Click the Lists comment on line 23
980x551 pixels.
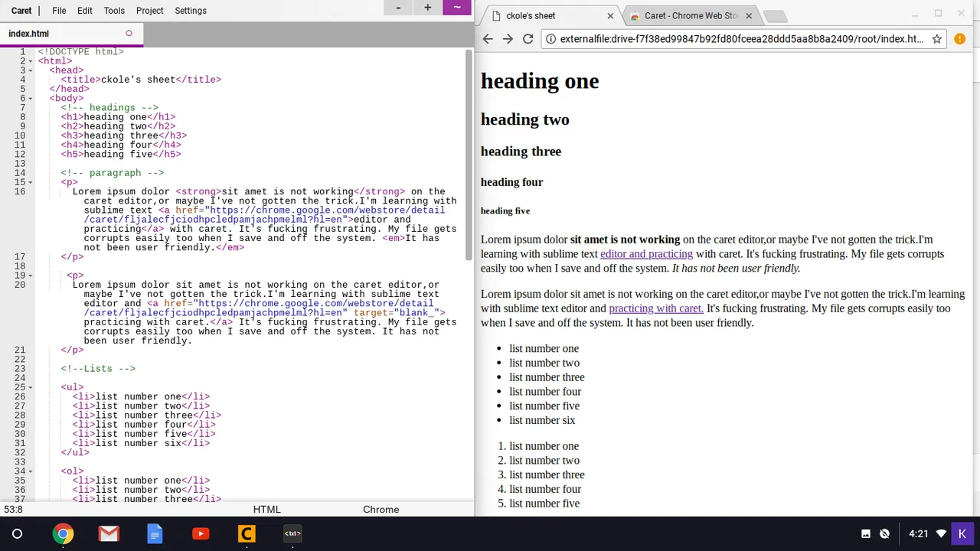(98, 369)
